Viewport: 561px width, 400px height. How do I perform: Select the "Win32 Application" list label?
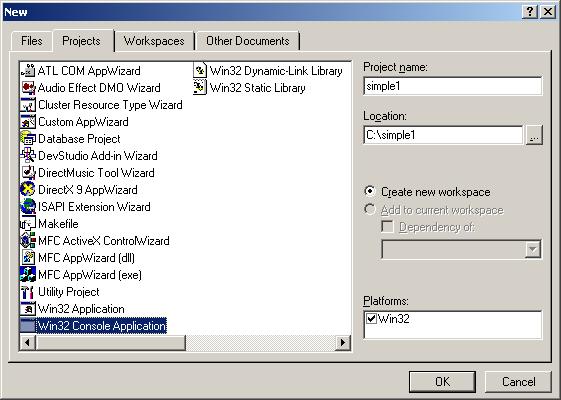pyautogui.click(x=81, y=309)
